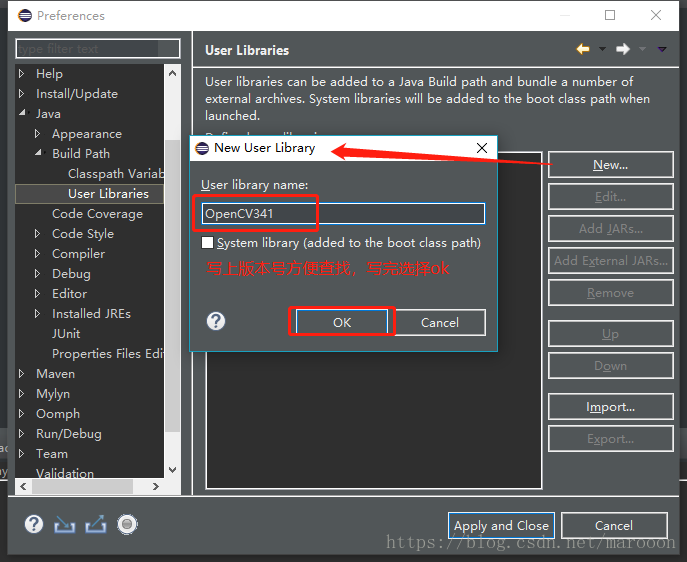Open the preferences view menu triangle

[x=662, y=49]
